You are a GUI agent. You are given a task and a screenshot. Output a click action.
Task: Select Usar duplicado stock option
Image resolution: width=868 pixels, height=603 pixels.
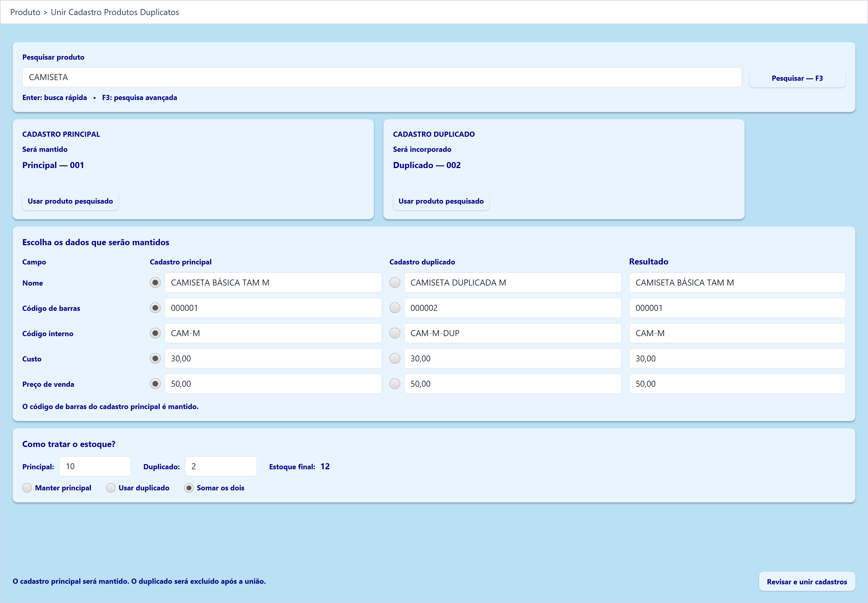(x=111, y=488)
